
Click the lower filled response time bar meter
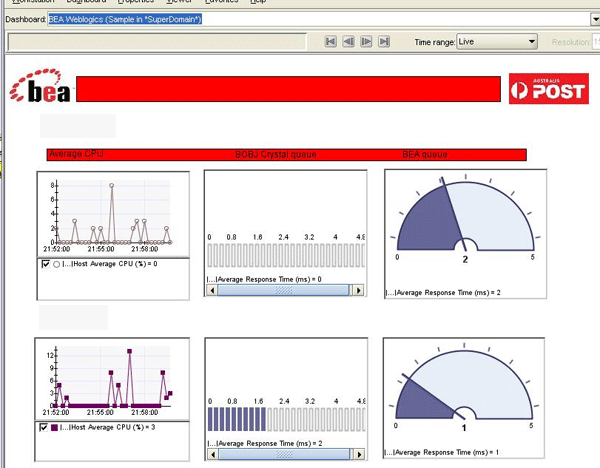pos(286,419)
